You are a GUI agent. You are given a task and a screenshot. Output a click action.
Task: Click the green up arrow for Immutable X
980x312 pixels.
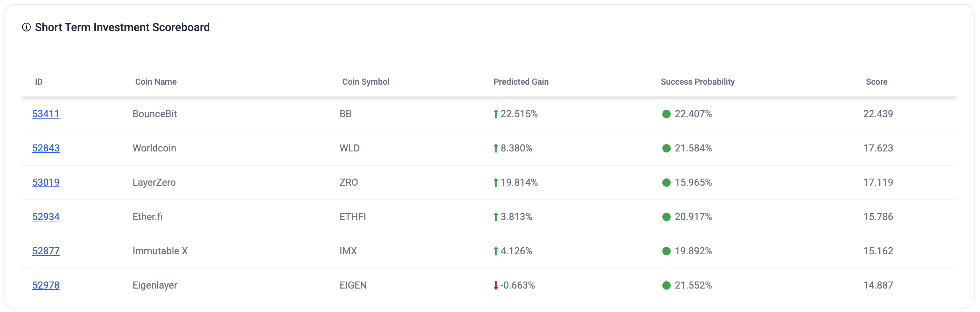point(496,251)
